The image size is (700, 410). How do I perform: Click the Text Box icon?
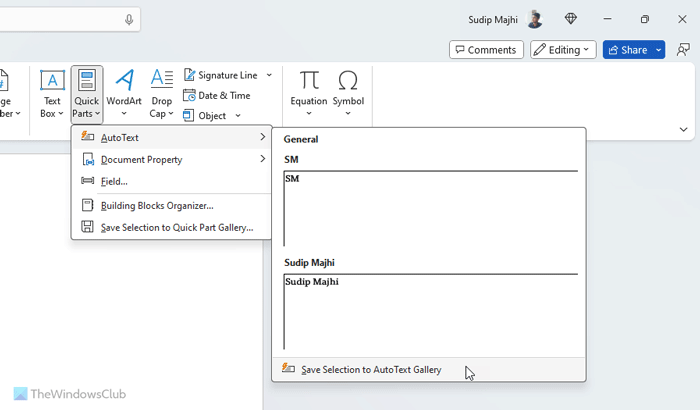[52, 82]
